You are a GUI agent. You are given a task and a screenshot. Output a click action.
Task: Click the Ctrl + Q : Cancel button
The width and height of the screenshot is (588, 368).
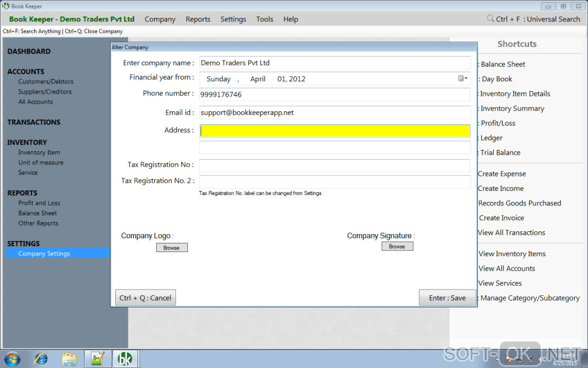tap(145, 298)
